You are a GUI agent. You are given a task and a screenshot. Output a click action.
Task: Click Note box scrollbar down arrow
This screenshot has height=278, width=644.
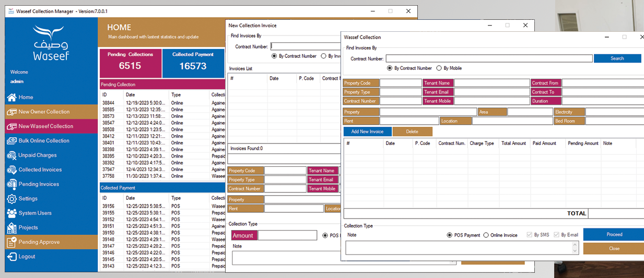(576, 251)
